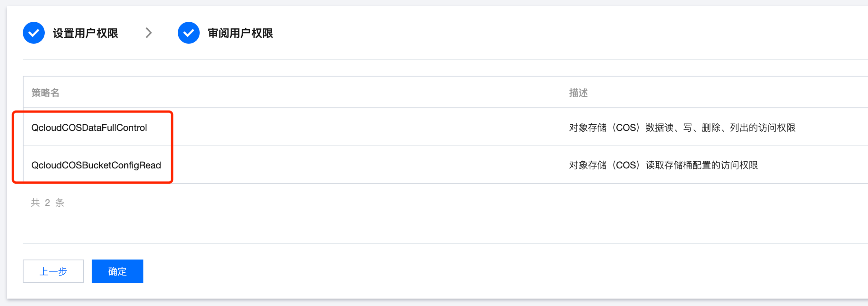The width and height of the screenshot is (868, 306).
Task: Click the chevron arrow between the steps
Action: pyautogui.click(x=149, y=33)
